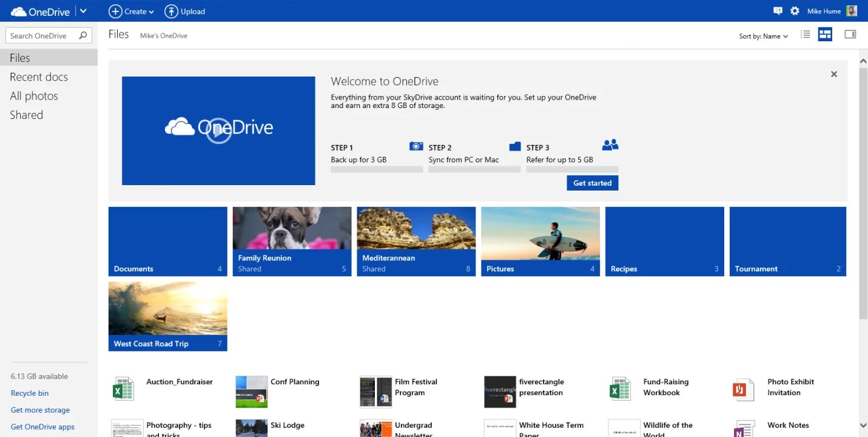
Task: Open the Family Reunion shared folder
Action: click(292, 242)
